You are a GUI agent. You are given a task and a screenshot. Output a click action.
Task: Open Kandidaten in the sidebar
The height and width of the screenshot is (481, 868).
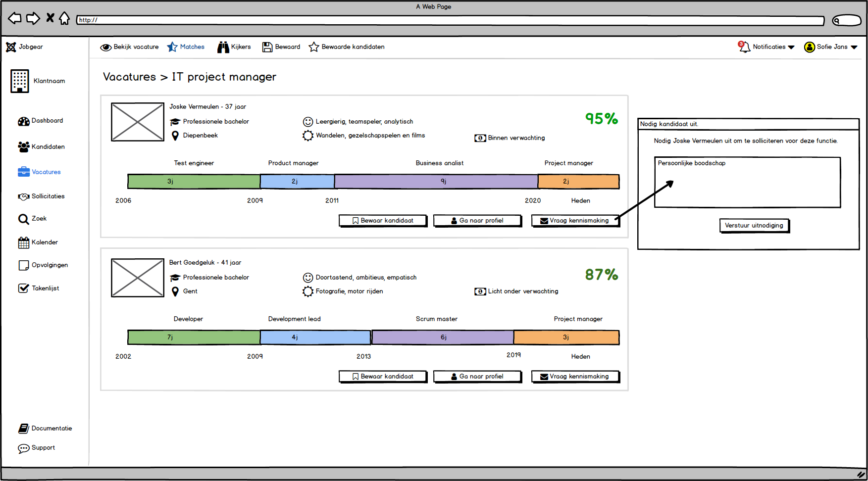42,146
